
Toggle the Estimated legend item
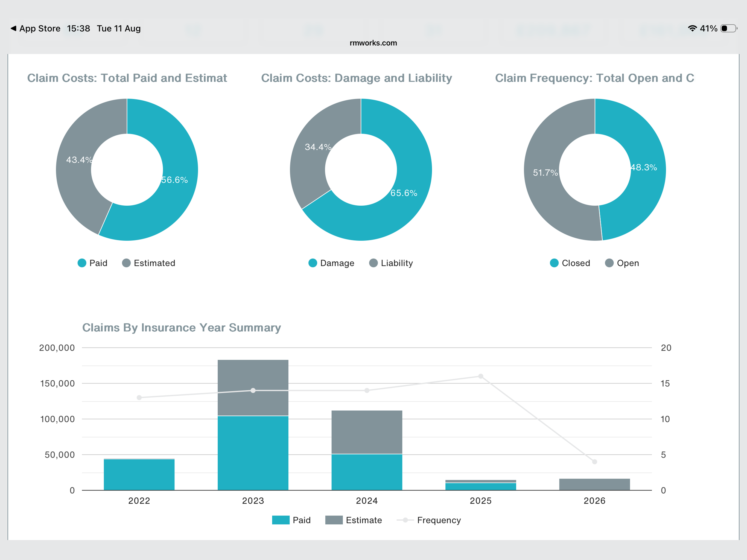[148, 263]
